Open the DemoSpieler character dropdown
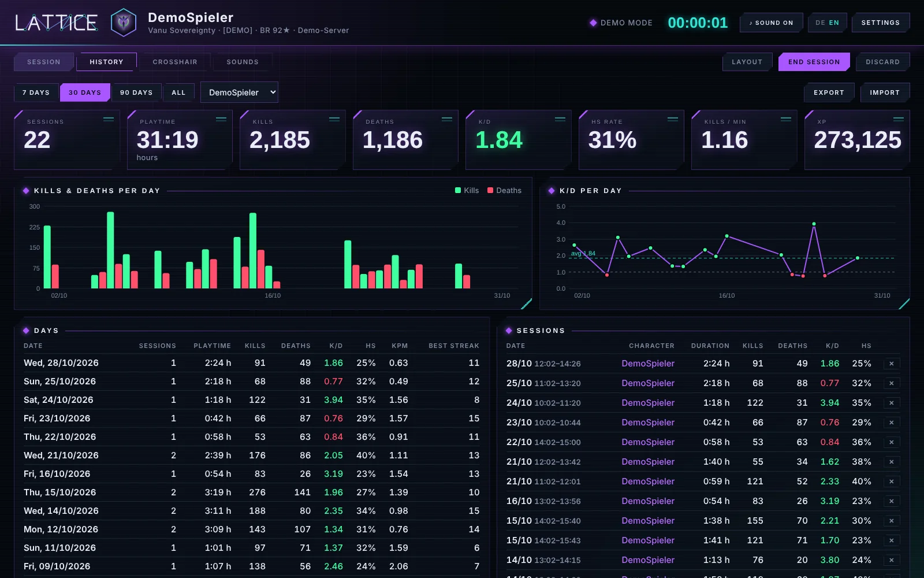This screenshot has width=924, height=578. pyautogui.click(x=239, y=92)
